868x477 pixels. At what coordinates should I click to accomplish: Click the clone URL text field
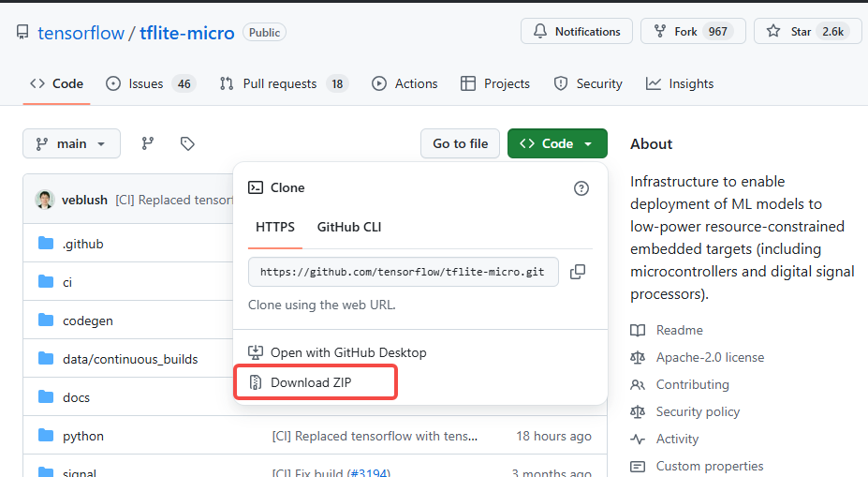[x=403, y=272]
